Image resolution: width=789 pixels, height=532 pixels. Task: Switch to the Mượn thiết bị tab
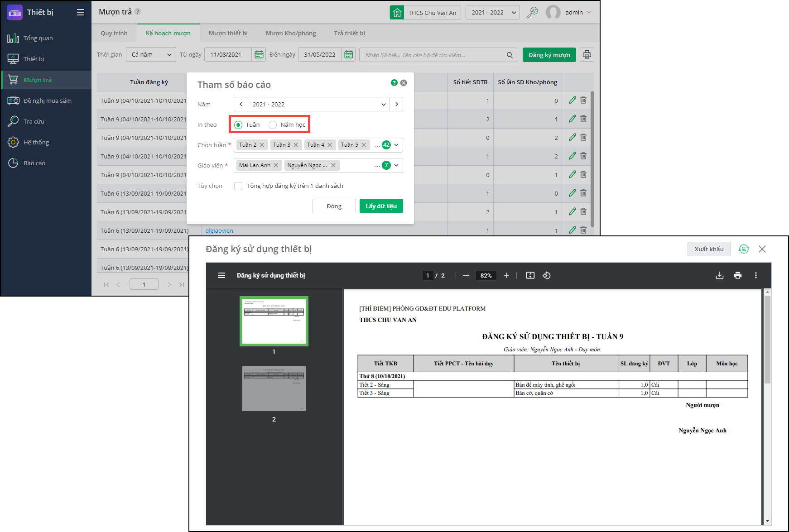(228, 33)
